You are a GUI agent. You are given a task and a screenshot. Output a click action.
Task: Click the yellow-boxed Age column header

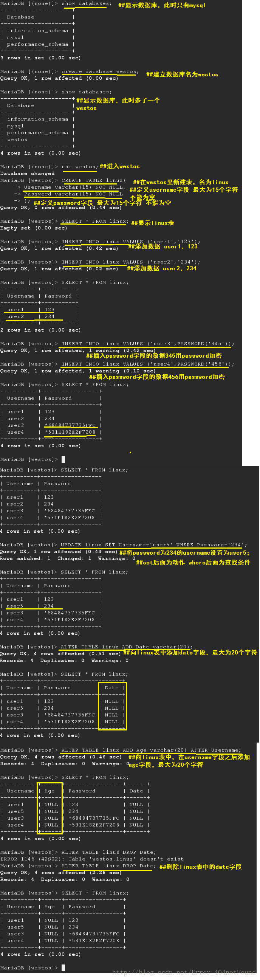point(50,791)
